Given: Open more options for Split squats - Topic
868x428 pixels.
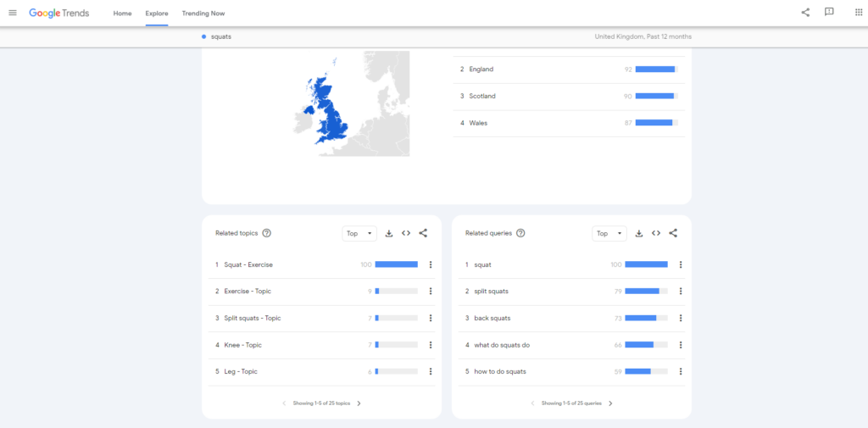Looking at the screenshot, I should (431, 318).
